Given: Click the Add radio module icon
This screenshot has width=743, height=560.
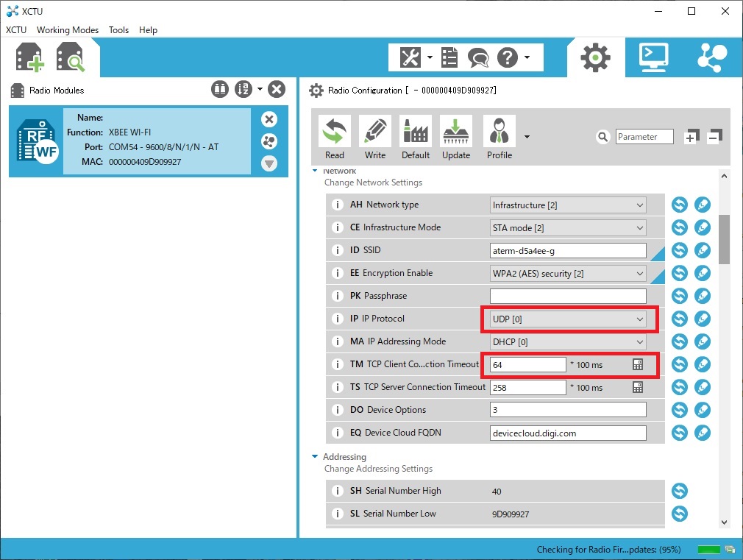Looking at the screenshot, I should (29, 58).
